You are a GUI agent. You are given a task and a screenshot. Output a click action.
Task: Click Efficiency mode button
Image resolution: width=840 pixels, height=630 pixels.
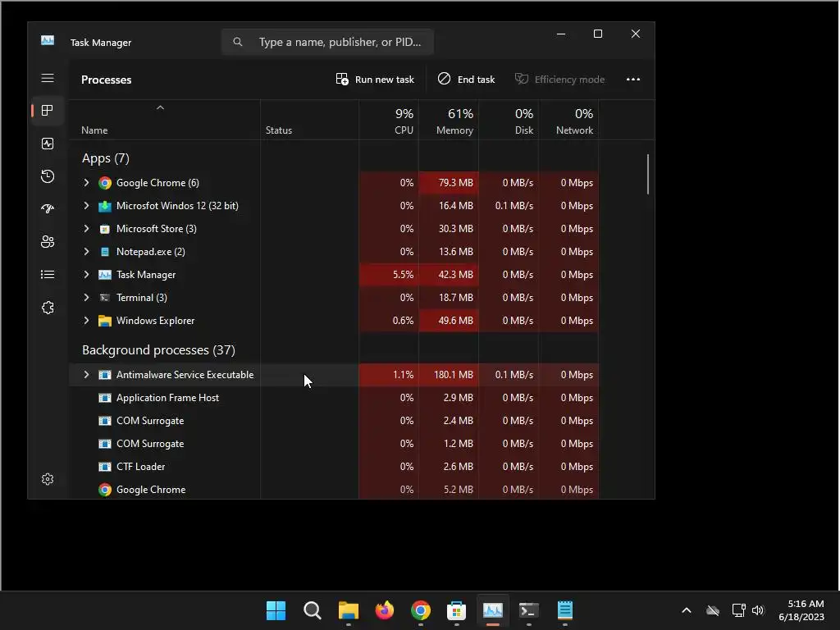pos(559,80)
